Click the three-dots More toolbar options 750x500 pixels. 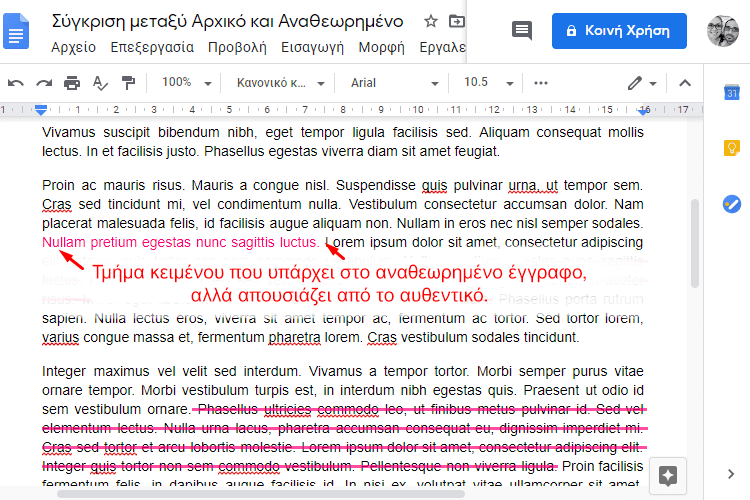[x=540, y=83]
